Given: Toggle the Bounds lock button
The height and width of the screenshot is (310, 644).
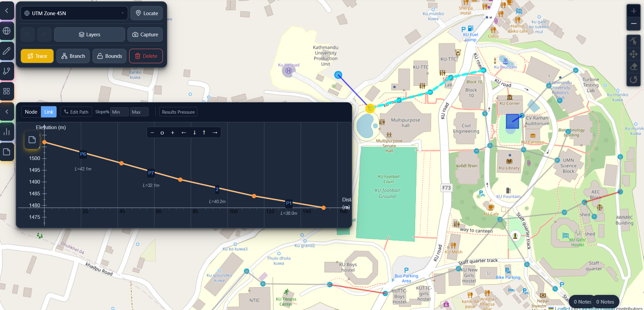Looking at the screenshot, I should (x=110, y=56).
